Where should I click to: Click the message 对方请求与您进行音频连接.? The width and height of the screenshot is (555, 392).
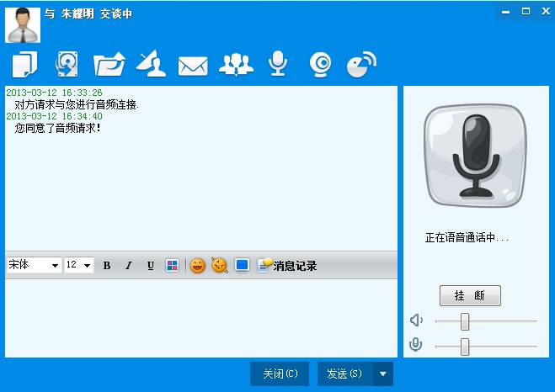pos(77,104)
